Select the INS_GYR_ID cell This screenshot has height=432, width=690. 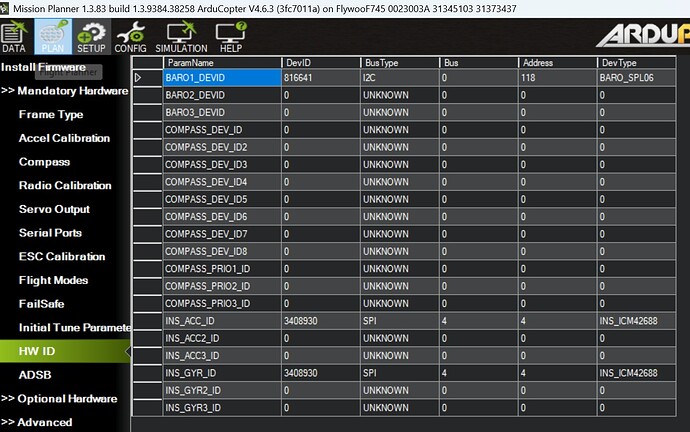tap(222, 373)
